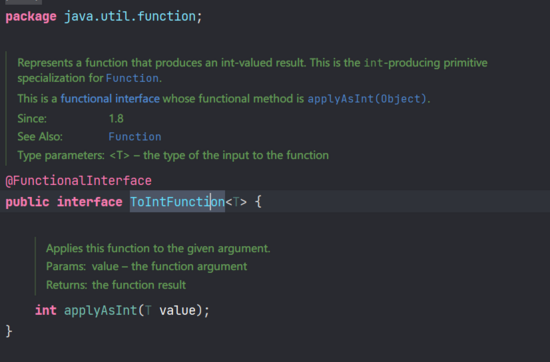Click the closing brace of the interface

pyautogui.click(x=9, y=331)
